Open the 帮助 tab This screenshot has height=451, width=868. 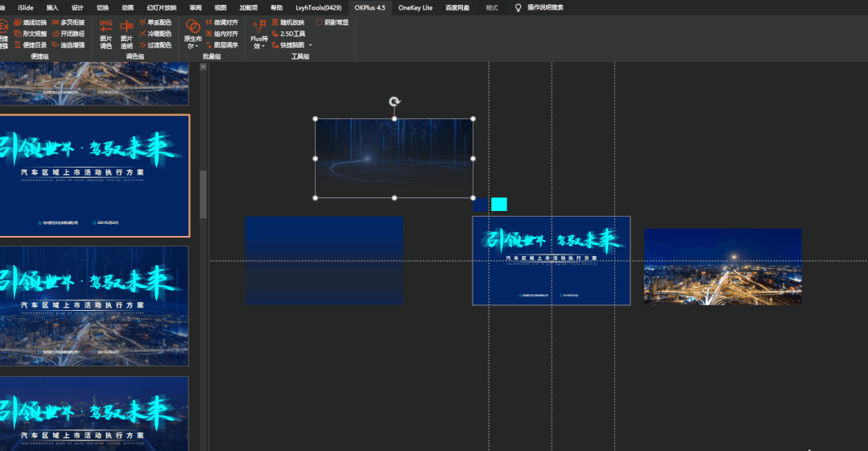(x=276, y=8)
